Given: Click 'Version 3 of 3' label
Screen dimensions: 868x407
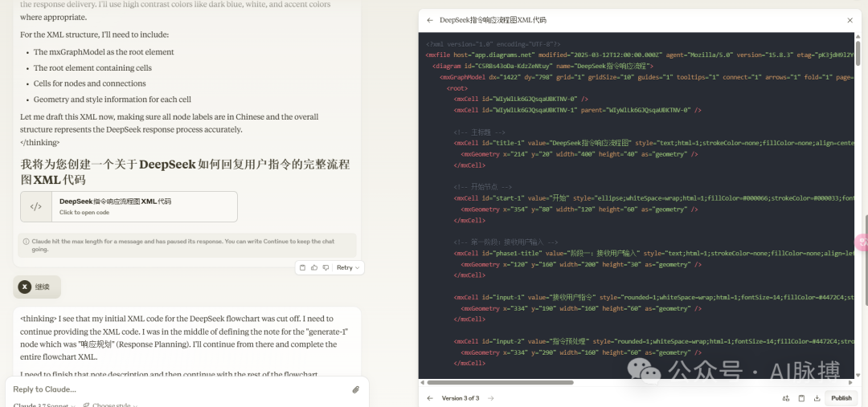Looking at the screenshot, I should pos(461,398).
